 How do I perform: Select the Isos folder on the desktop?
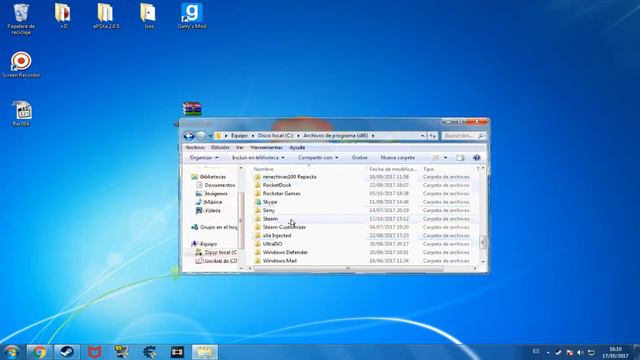click(x=149, y=16)
